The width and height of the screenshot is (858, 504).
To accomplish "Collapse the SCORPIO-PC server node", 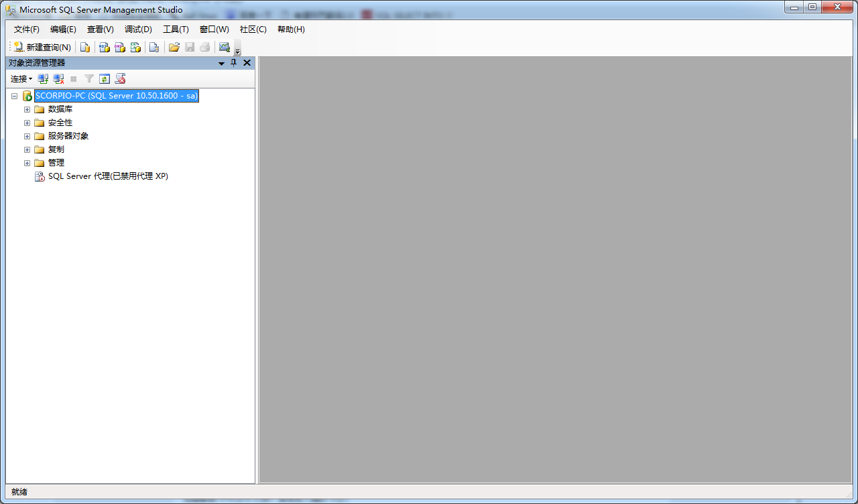I will click(14, 96).
